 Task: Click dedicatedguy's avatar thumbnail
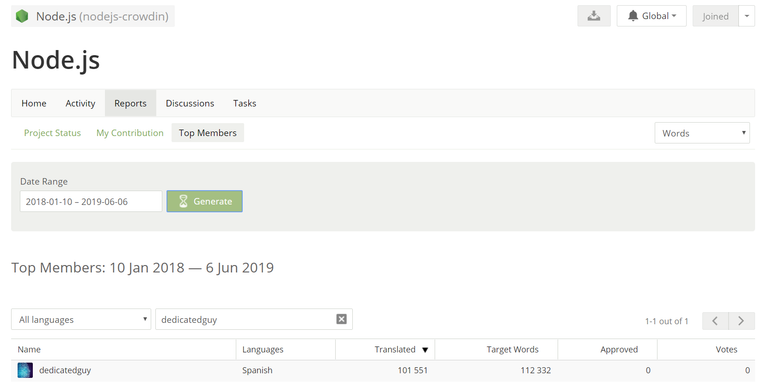click(x=25, y=370)
